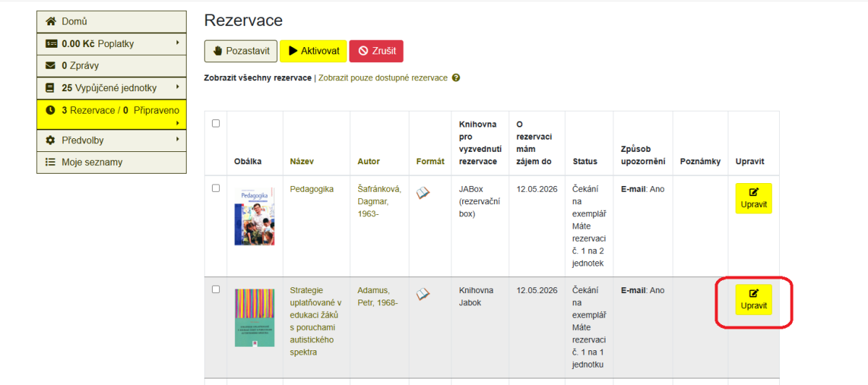Click the help question mark icon
Viewport: 868px width, 385px height.
click(x=456, y=78)
